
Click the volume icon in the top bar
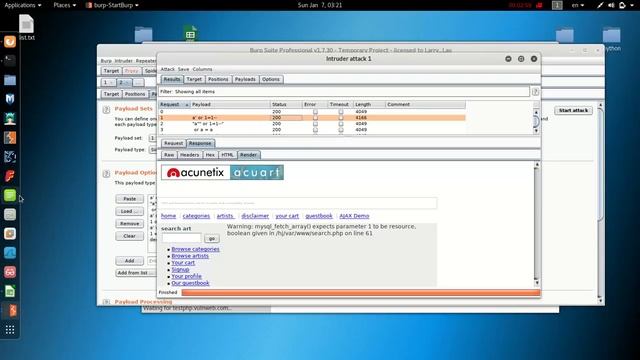611,5
